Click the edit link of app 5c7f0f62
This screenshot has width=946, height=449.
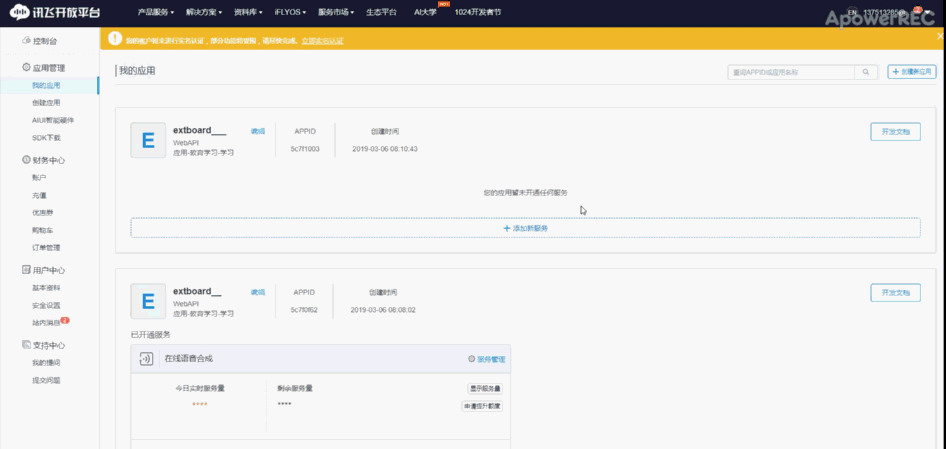click(x=258, y=292)
